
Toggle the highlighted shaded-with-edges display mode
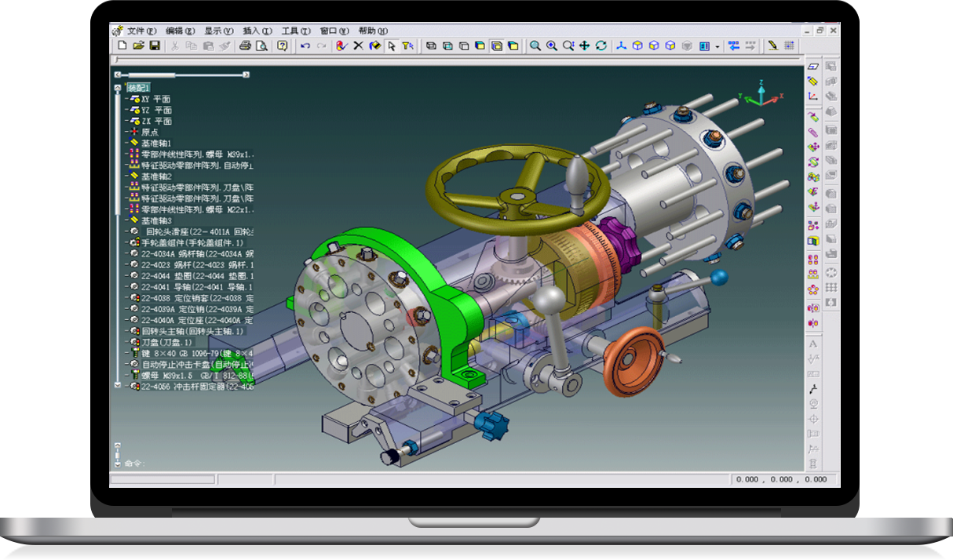[x=496, y=46]
